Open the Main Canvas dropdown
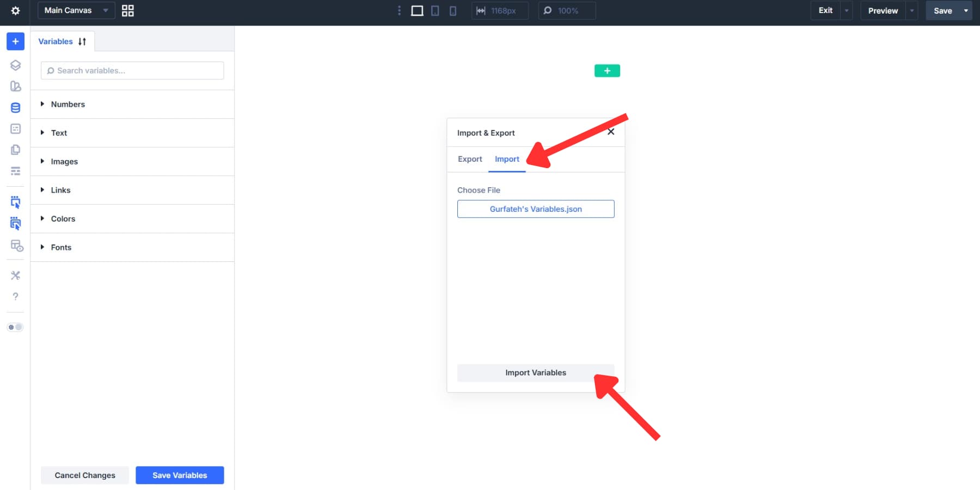This screenshot has height=490, width=980. [x=76, y=10]
